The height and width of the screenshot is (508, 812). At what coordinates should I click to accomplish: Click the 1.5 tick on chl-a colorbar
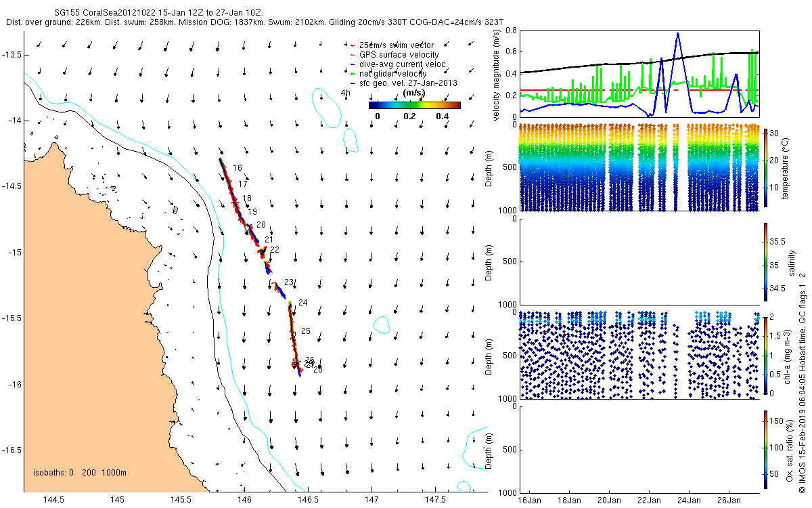[776, 335]
